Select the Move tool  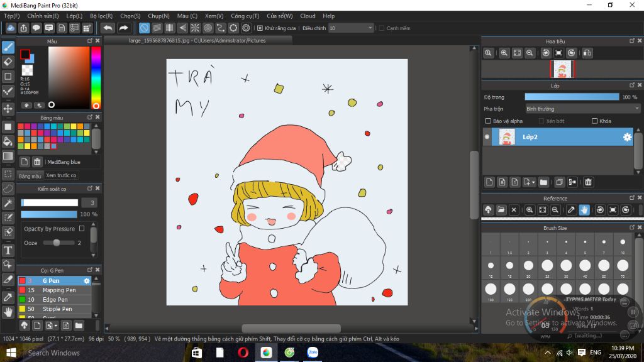click(x=8, y=109)
